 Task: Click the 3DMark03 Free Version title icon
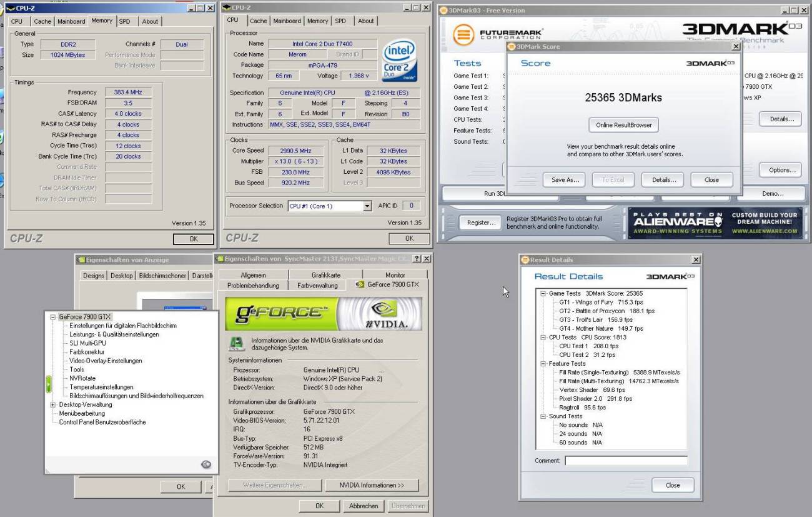443,10
